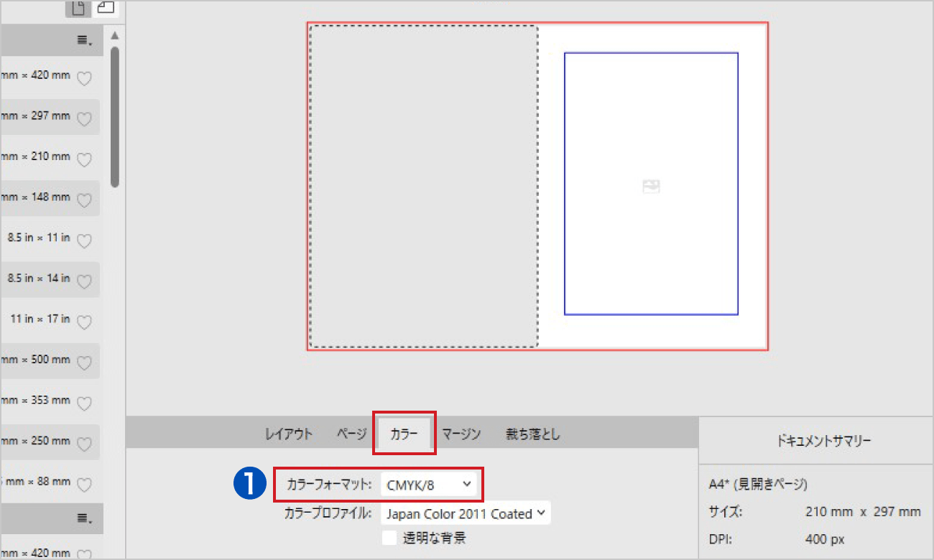Switch to the レイアウト tab
Viewport: 934px width, 560px height.
(x=289, y=434)
